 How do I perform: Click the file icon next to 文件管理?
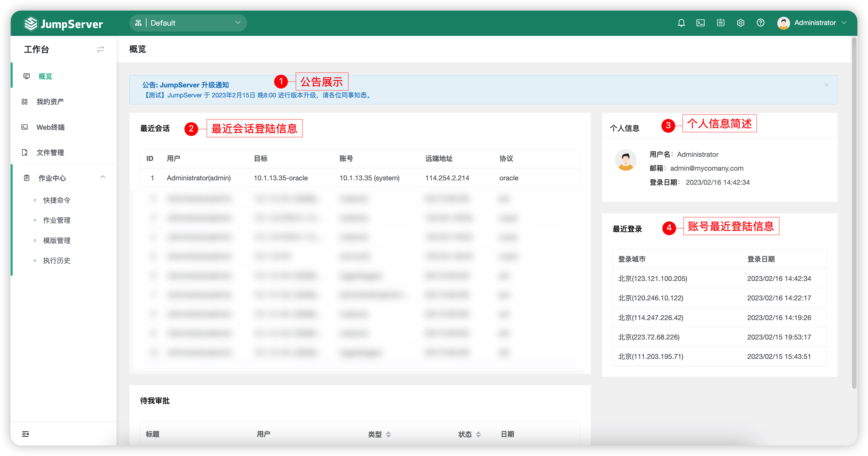click(x=25, y=152)
